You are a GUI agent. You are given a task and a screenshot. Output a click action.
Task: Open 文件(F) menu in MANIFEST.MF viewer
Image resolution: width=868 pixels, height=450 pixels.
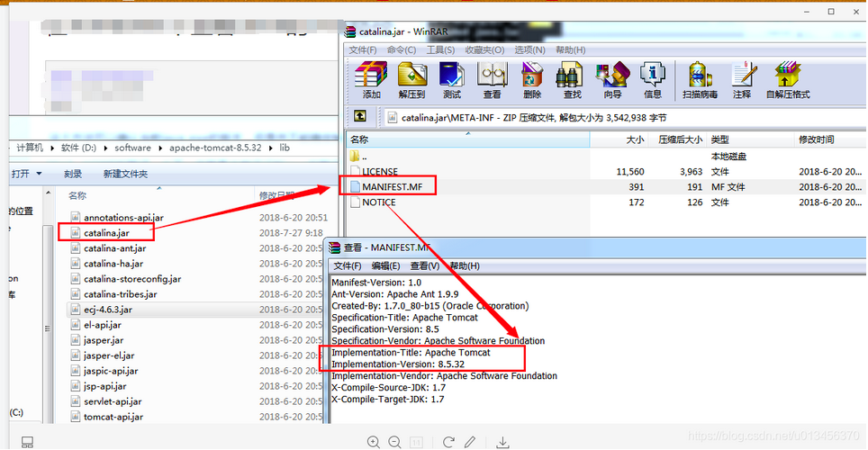[347, 266]
